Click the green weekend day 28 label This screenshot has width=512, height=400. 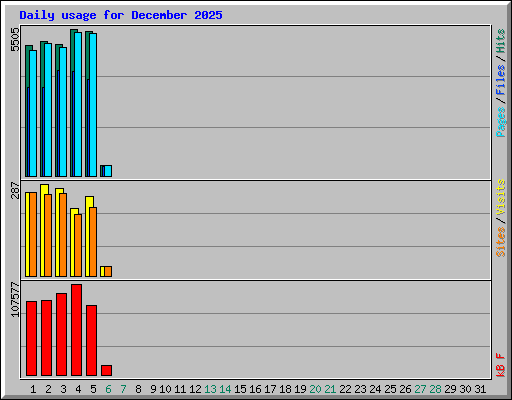(435, 389)
